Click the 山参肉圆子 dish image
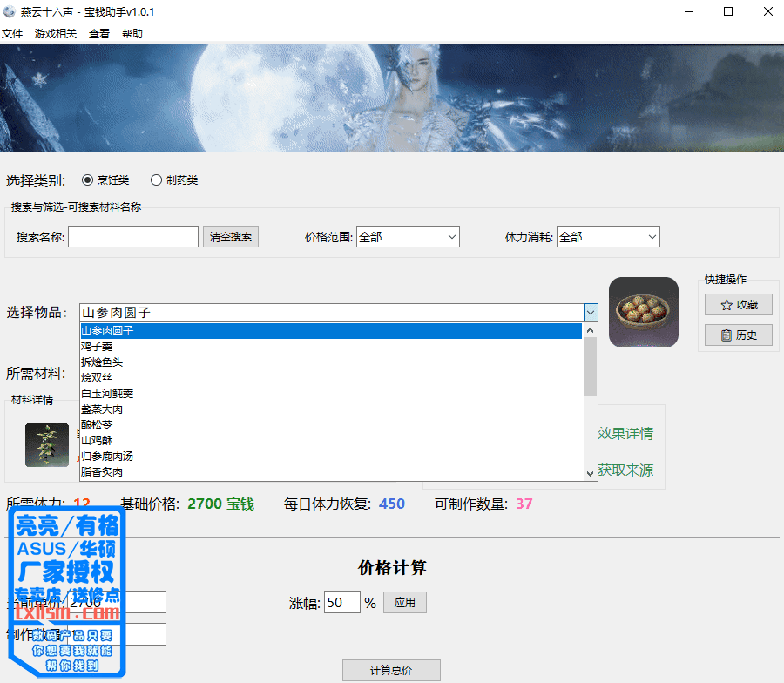Screen dimensions: 784x683 [644, 312]
